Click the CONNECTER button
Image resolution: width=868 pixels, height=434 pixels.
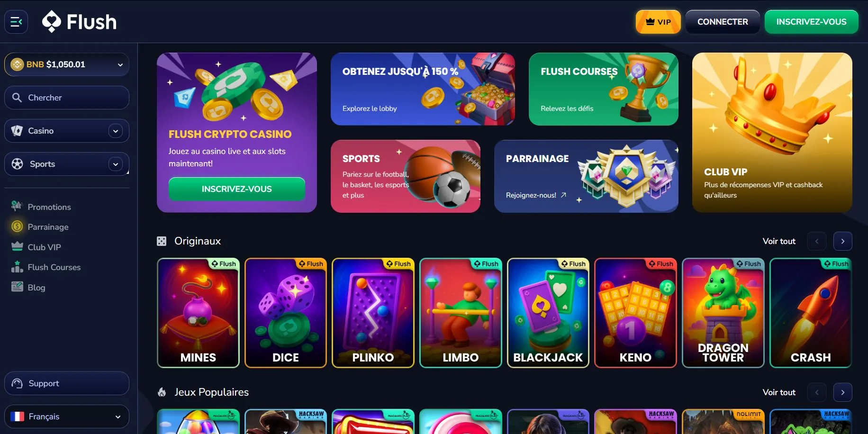(723, 22)
